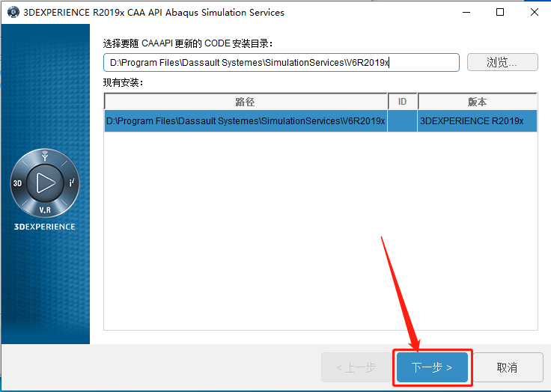Click the 3DEXPERIENCE app icon in title bar
551x392 pixels.
(13, 12)
